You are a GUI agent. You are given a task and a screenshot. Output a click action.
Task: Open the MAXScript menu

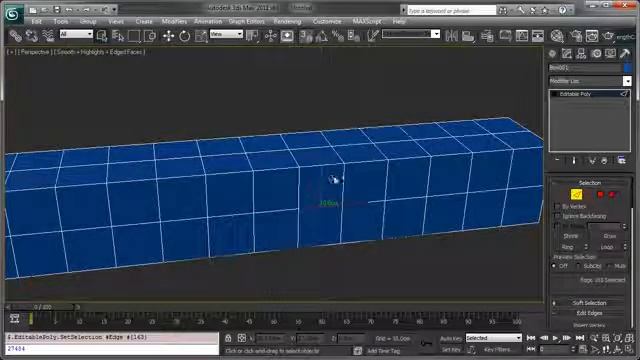point(367,21)
